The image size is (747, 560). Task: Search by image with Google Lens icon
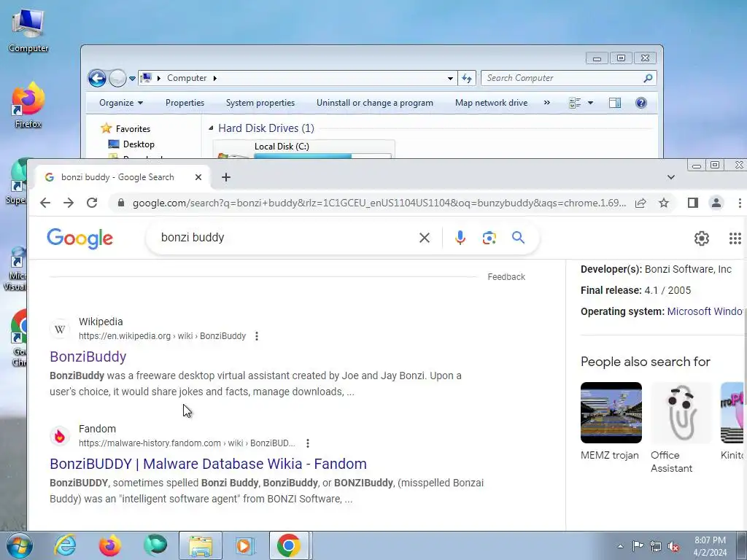click(x=489, y=238)
